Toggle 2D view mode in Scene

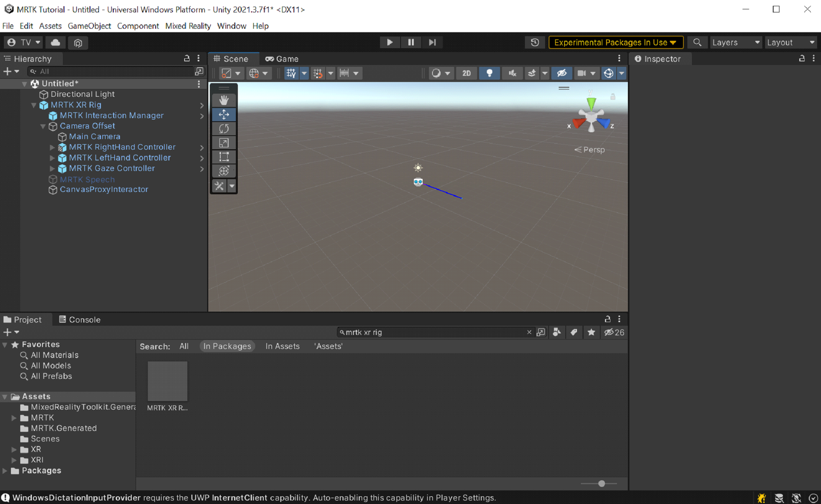(x=466, y=73)
